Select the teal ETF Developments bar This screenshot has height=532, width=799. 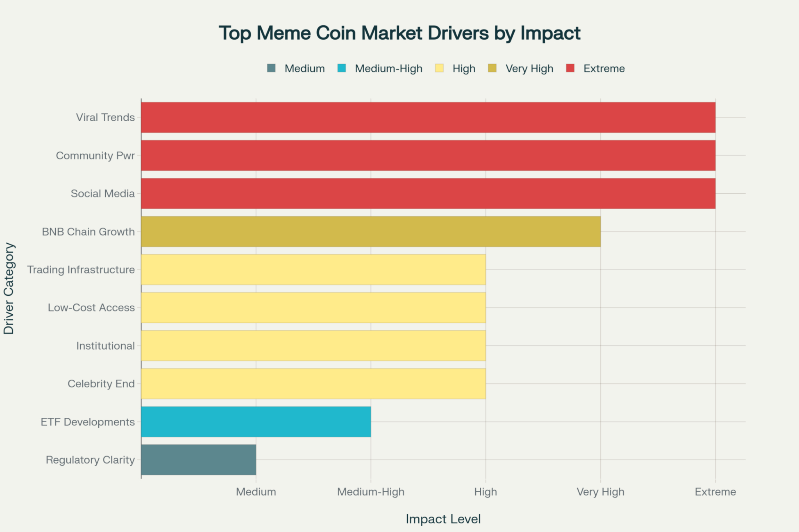256,422
